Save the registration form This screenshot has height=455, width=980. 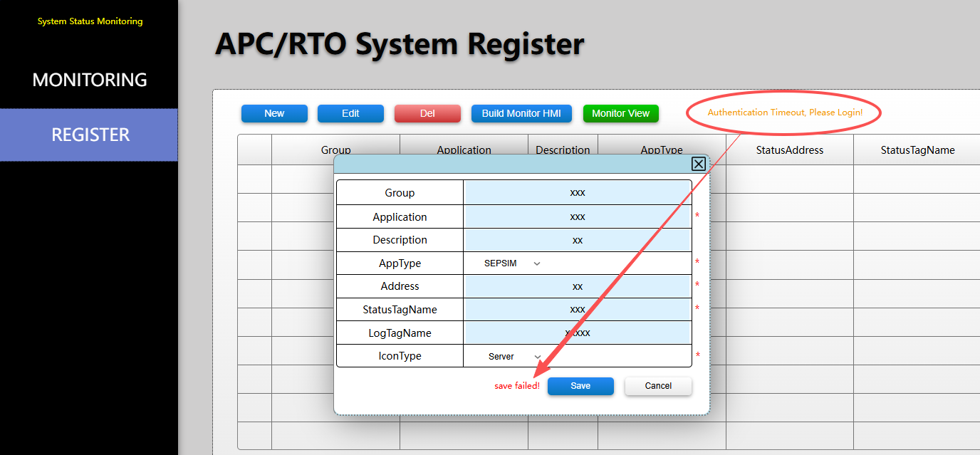[x=580, y=386]
